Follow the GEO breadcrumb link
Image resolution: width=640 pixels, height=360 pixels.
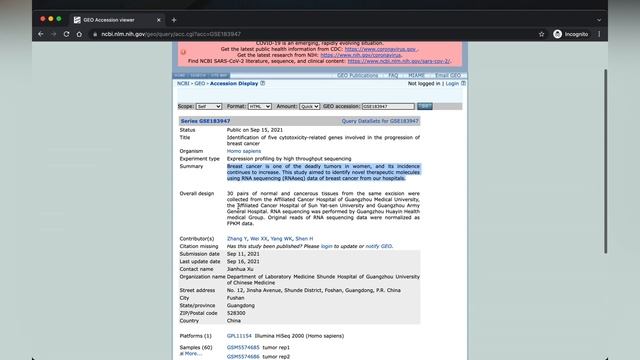click(200, 83)
